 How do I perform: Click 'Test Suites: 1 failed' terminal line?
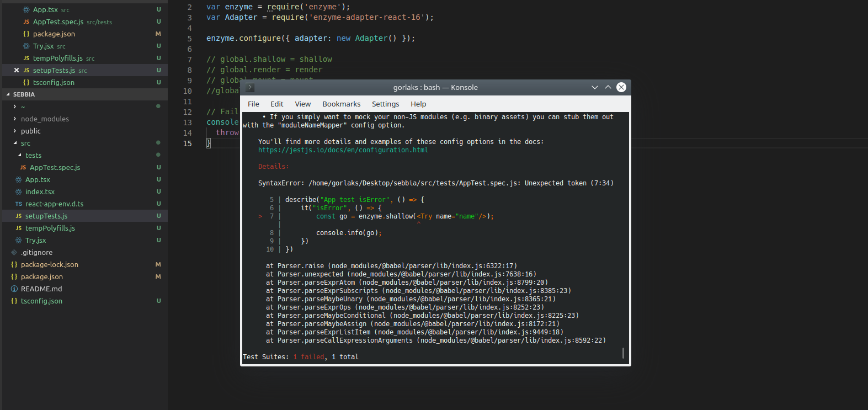pos(301,357)
